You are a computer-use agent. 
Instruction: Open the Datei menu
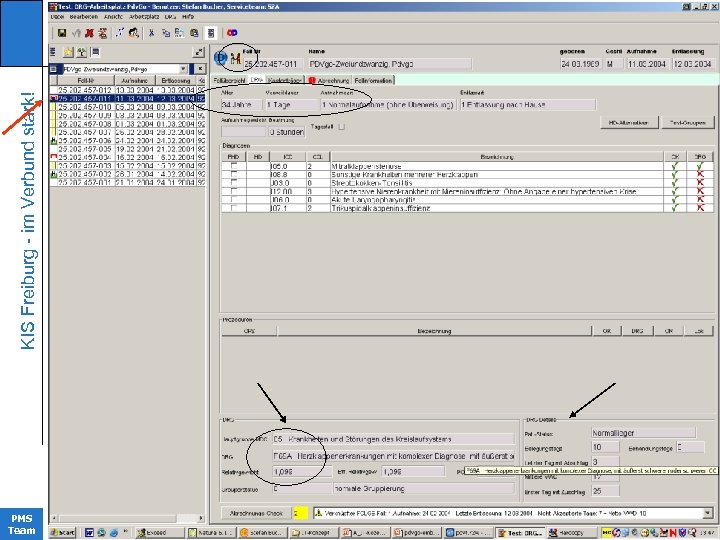pyautogui.click(x=57, y=17)
